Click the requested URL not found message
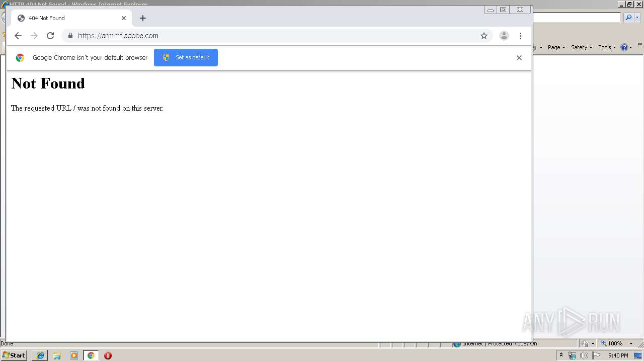This screenshot has width=644, height=362. pyautogui.click(x=87, y=108)
